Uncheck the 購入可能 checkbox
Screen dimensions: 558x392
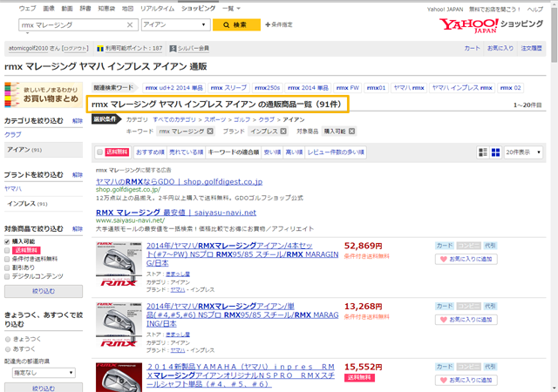pos(7,242)
